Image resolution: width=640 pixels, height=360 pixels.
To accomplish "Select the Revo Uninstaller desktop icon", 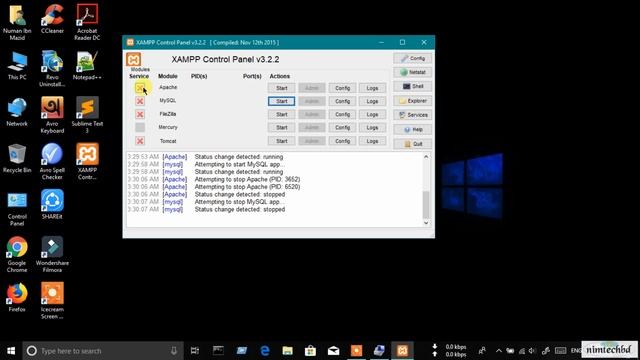I will coord(52,69).
